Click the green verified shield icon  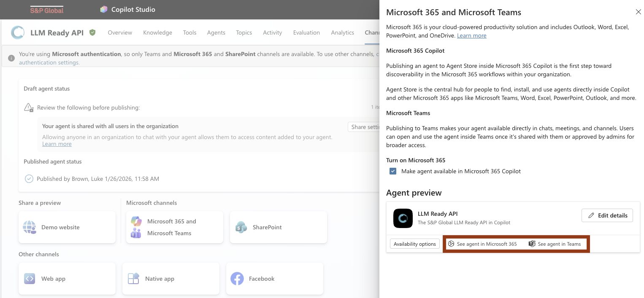[92, 32]
